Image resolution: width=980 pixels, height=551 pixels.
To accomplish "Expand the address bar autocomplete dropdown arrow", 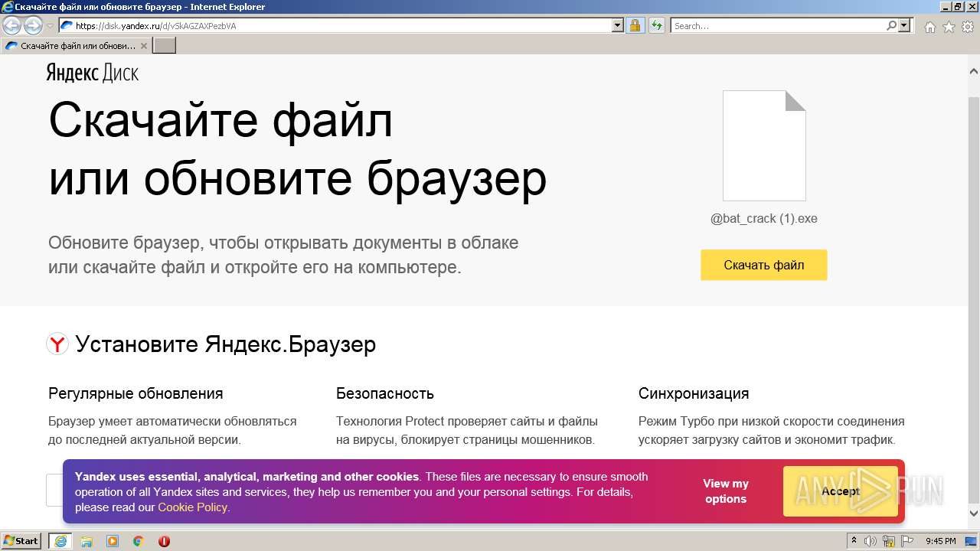I will click(618, 25).
